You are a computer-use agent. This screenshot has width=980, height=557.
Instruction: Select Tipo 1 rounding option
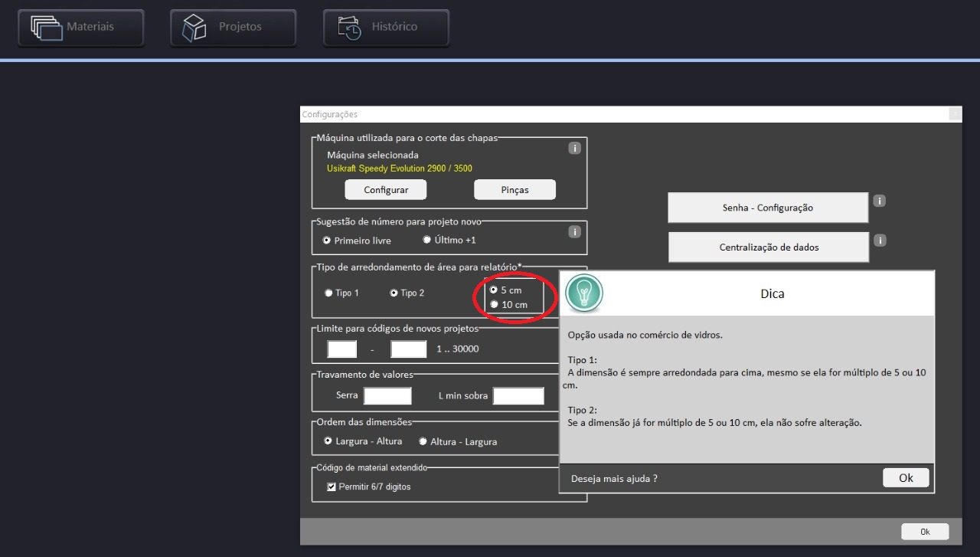point(329,293)
